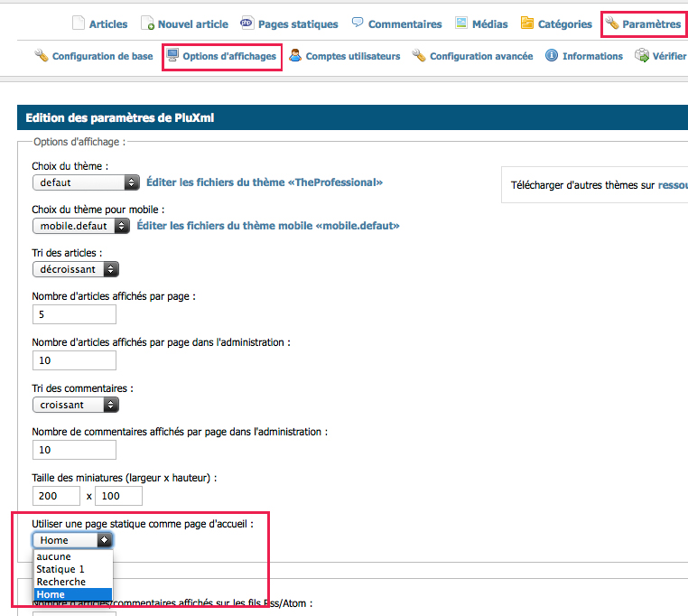Click the Informations globe icon

(x=550, y=56)
